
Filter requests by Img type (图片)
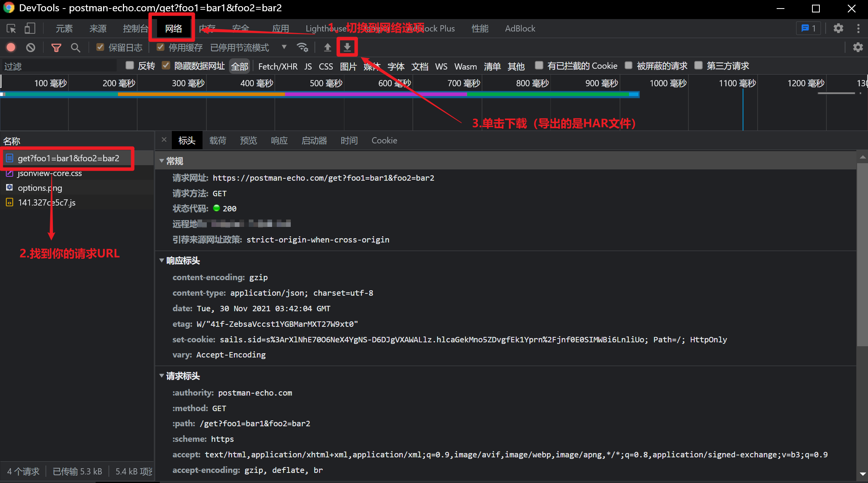click(348, 66)
